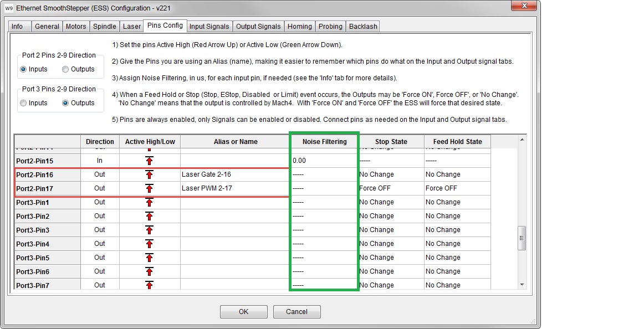
Task: Open the Motors tab
Action: [x=76, y=26]
